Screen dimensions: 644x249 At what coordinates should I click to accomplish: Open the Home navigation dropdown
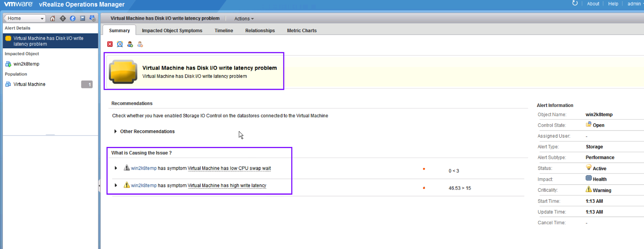tap(25, 19)
